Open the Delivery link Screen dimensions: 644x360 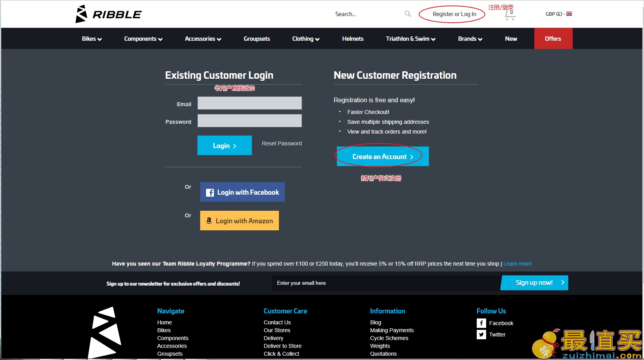pyautogui.click(x=273, y=338)
